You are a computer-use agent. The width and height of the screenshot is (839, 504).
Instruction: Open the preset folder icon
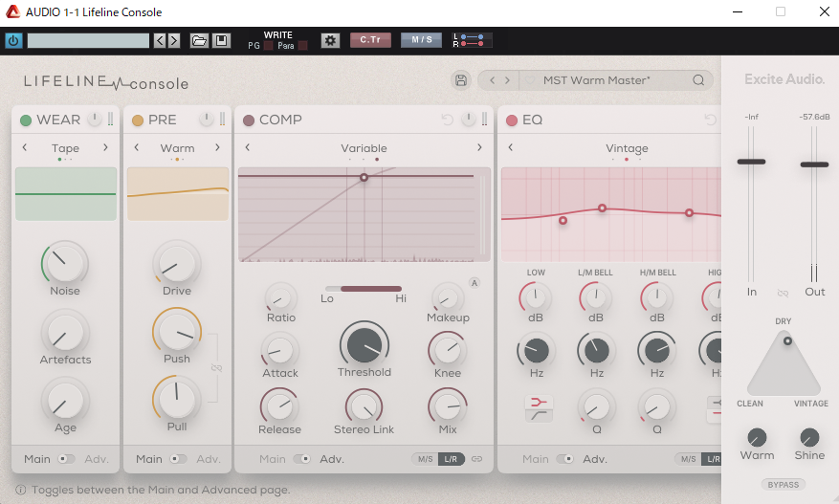(x=199, y=41)
